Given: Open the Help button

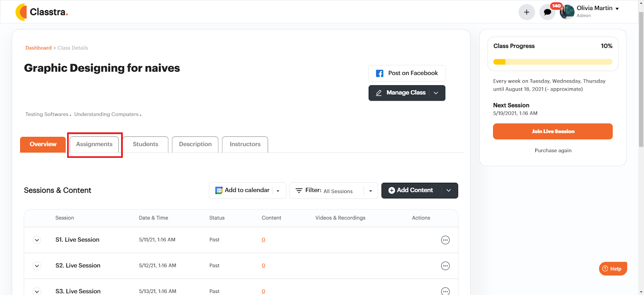Looking at the screenshot, I should click(613, 269).
